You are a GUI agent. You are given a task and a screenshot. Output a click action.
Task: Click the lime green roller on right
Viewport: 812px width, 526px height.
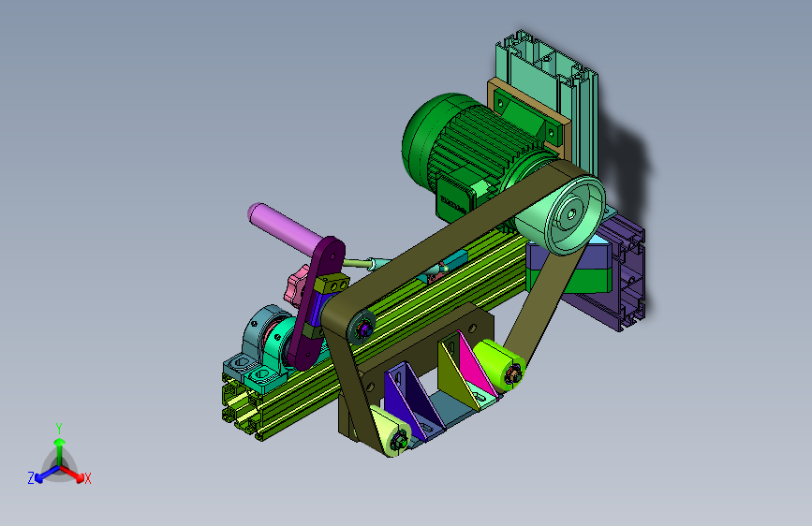click(498, 367)
